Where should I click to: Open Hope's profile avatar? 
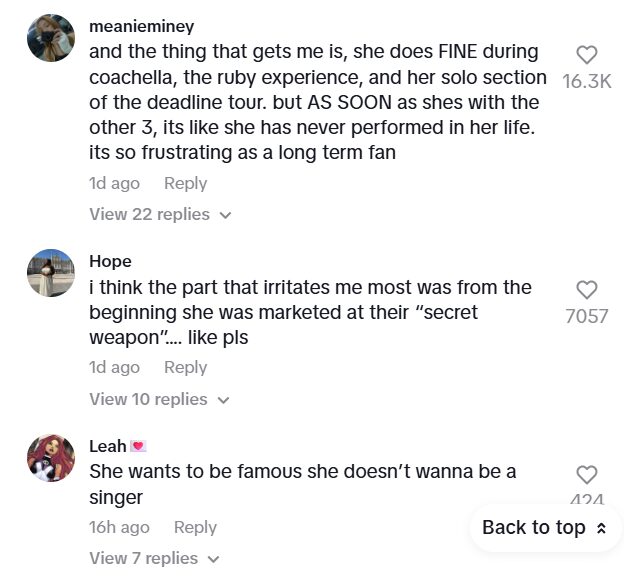[x=51, y=272]
